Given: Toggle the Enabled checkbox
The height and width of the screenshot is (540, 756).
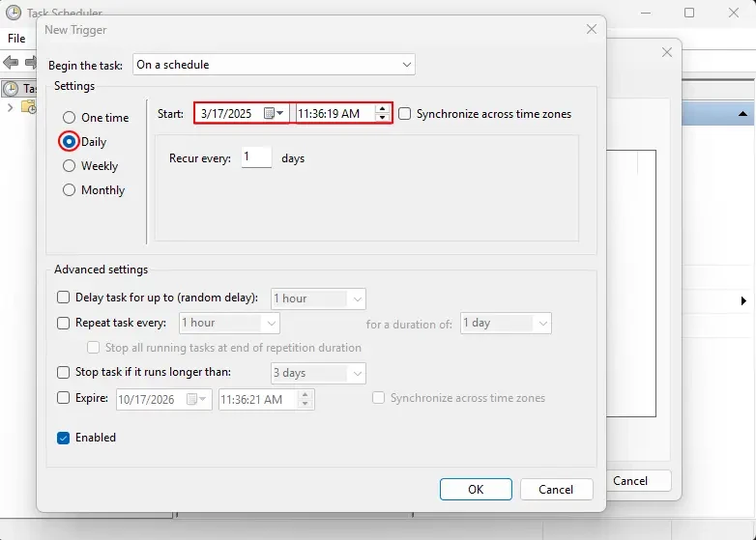Looking at the screenshot, I should [x=64, y=438].
